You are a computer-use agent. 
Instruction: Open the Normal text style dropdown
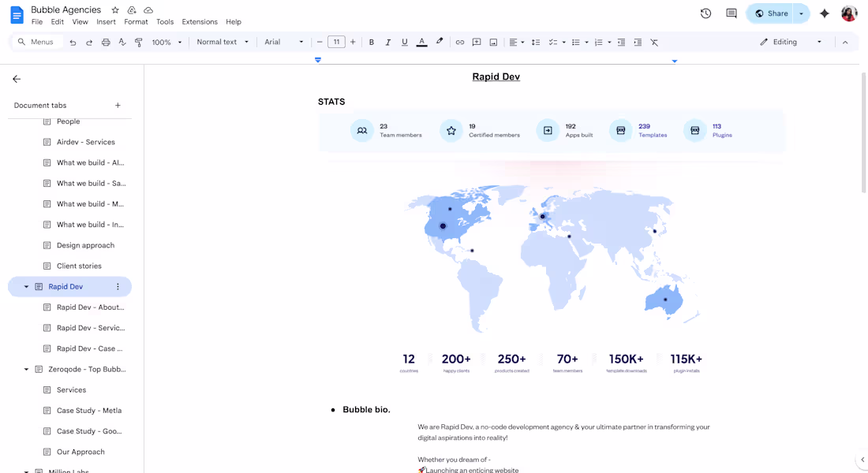tap(223, 42)
